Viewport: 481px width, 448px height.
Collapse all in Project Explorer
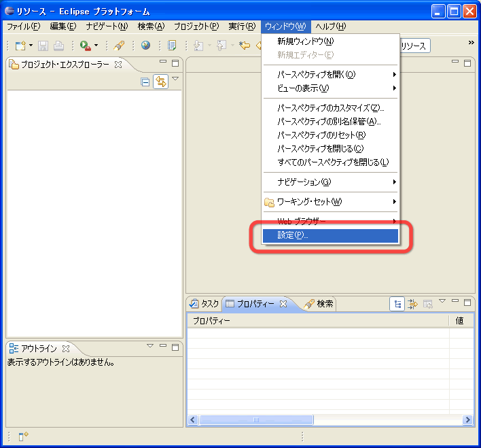(x=145, y=82)
